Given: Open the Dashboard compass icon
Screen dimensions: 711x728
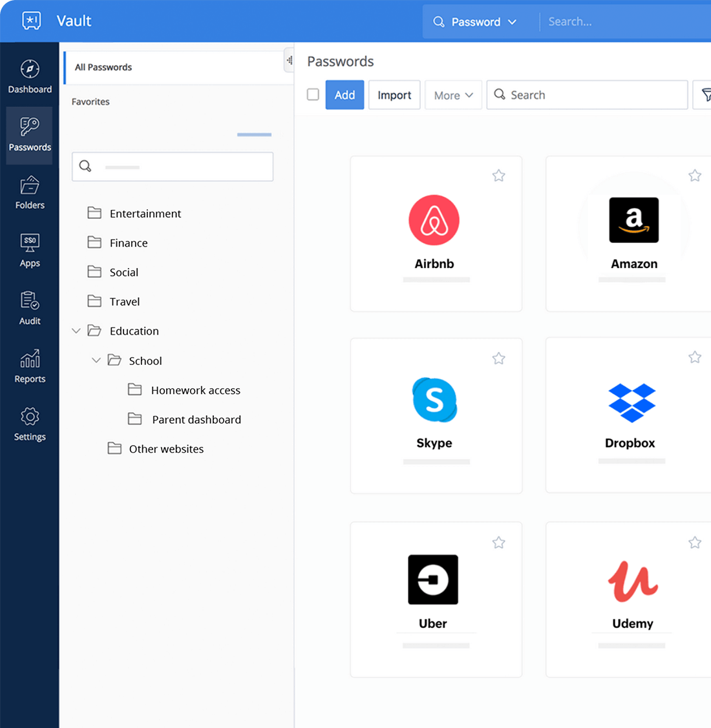Looking at the screenshot, I should (30, 69).
